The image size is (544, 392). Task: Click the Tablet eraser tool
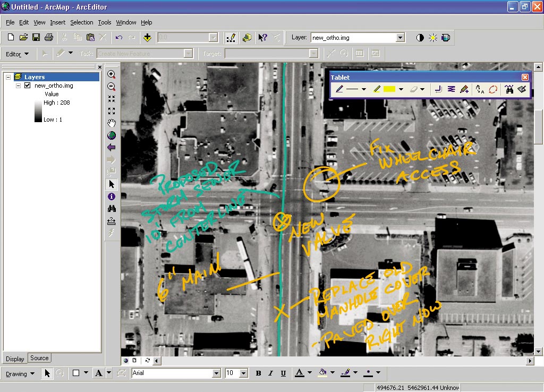coord(413,89)
